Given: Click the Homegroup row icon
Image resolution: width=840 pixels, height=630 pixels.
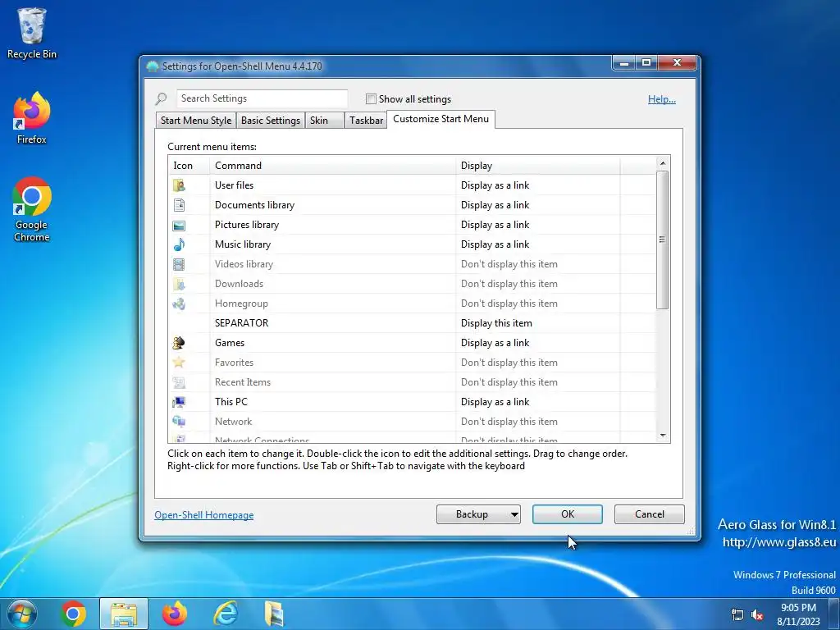Looking at the screenshot, I should (x=179, y=304).
